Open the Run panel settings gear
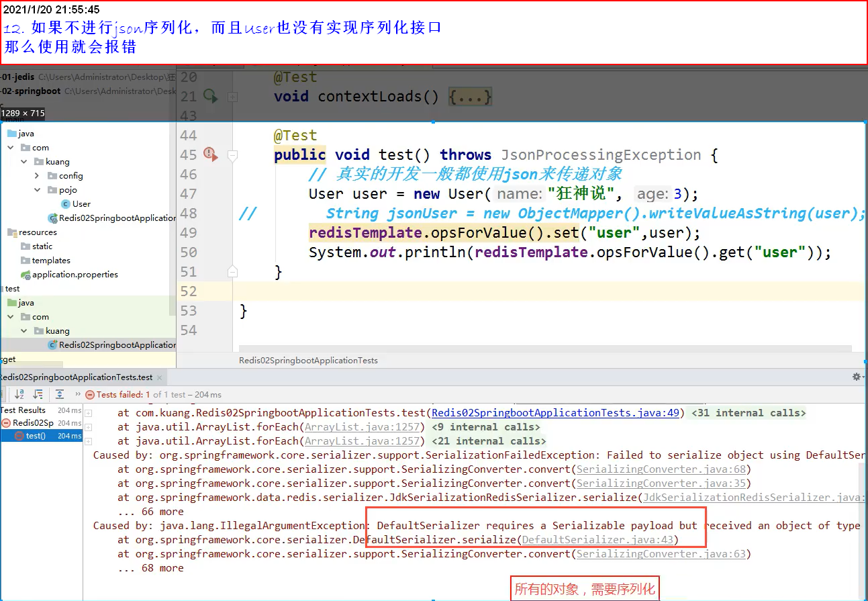868x601 pixels. pyautogui.click(x=856, y=377)
